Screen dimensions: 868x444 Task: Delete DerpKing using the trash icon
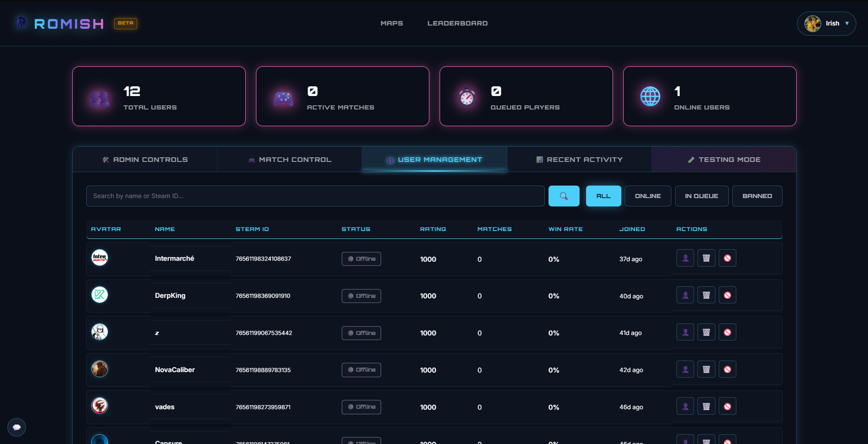point(706,295)
